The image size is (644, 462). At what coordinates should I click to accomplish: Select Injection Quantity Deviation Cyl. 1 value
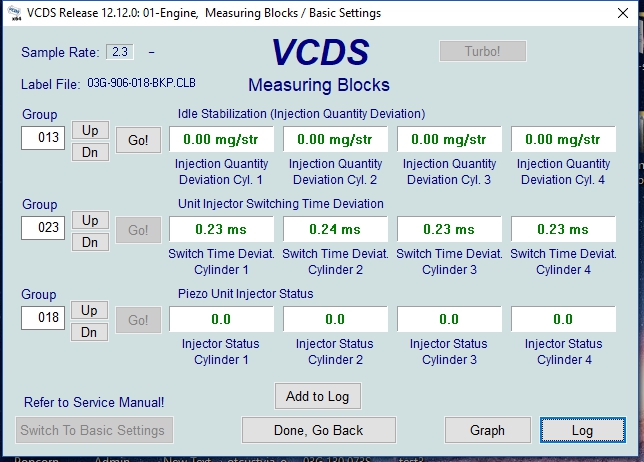pos(221,140)
